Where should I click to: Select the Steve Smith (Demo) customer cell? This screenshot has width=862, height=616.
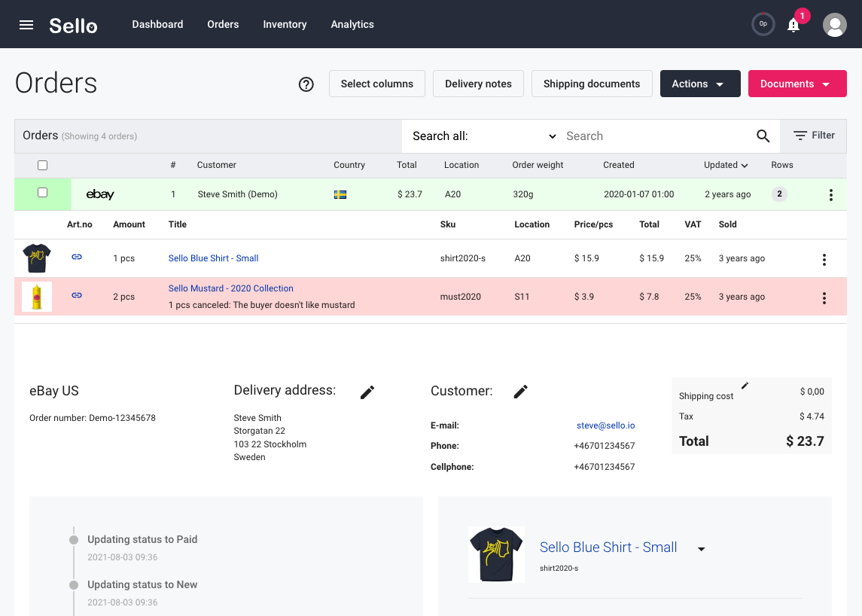pyautogui.click(x=237, y=194)
